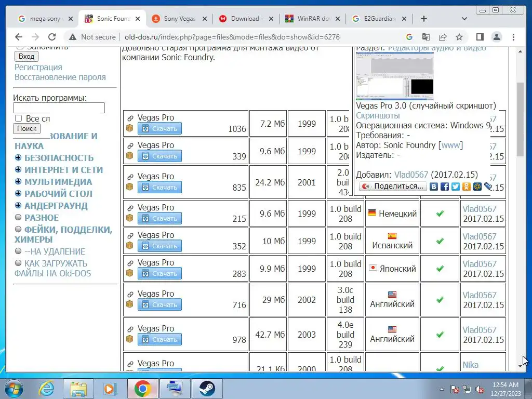Open the side panel icon

pos(480,37)
